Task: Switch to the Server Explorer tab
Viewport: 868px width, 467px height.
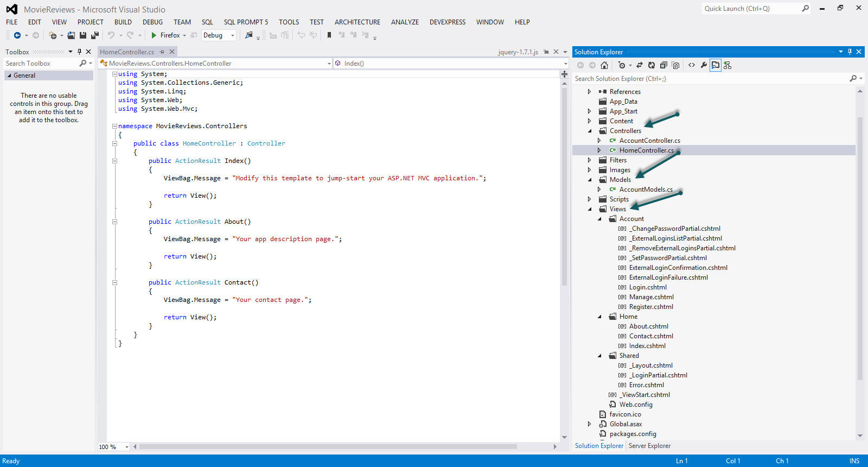Action: tap(649, 446)
